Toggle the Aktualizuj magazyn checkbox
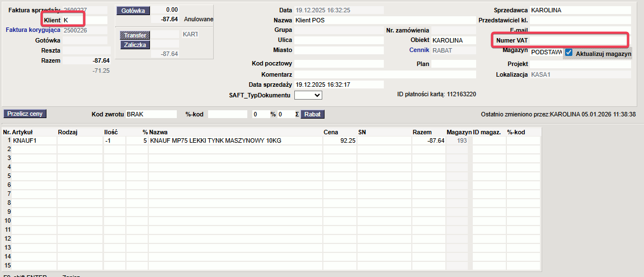644x277 pixels. click(x=568, y=53)
